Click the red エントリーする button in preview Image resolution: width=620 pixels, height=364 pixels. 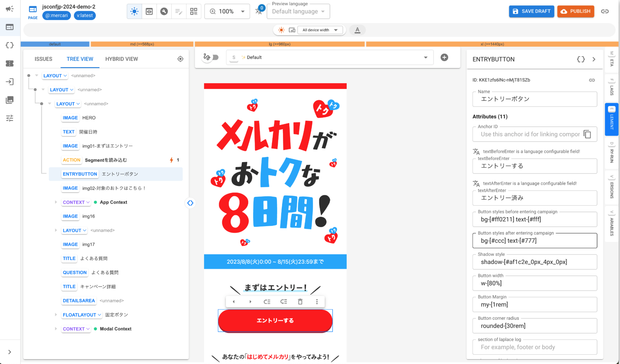point(275,320)
